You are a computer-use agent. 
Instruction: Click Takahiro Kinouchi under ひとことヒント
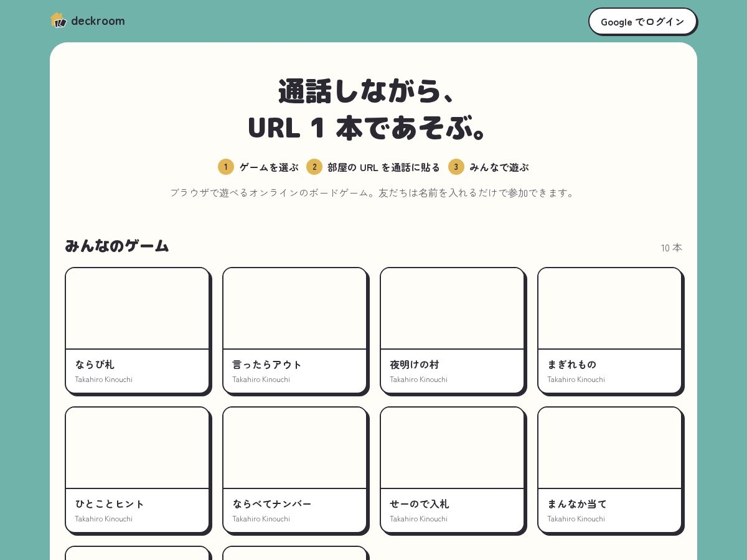pos(103,519)
